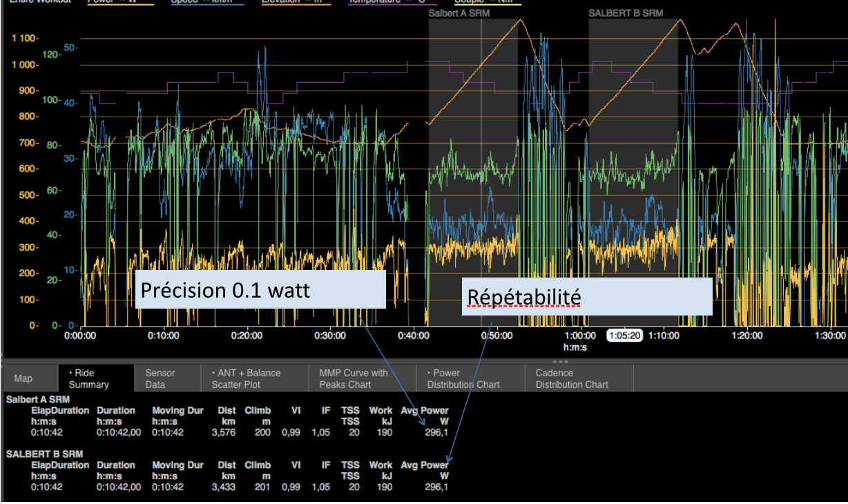Open the Map tab
Viewport: 848px width, 504px height.
[x=23, y=378]
